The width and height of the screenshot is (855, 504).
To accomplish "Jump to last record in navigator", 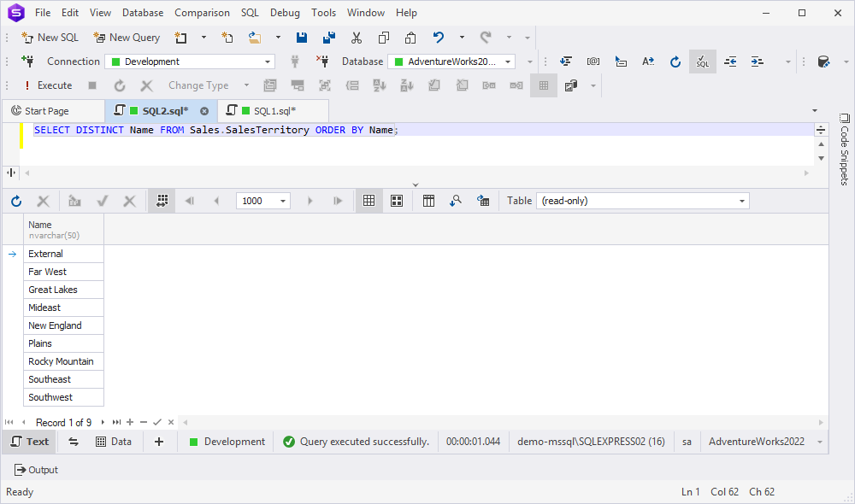I will point(116,422).
